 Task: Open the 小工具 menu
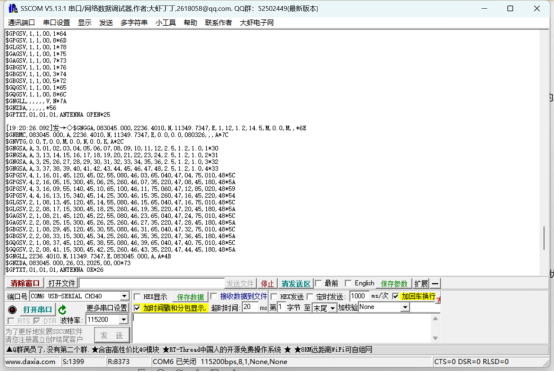point(166,23)
